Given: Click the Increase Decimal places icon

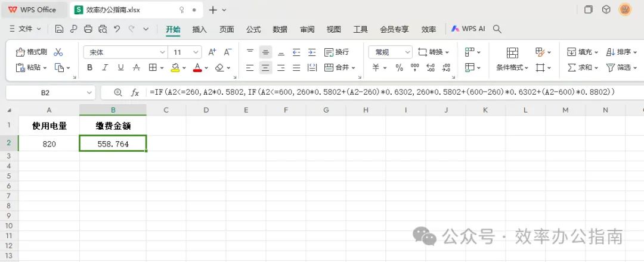Looking at the screenshot, I should tap(431, 68).
